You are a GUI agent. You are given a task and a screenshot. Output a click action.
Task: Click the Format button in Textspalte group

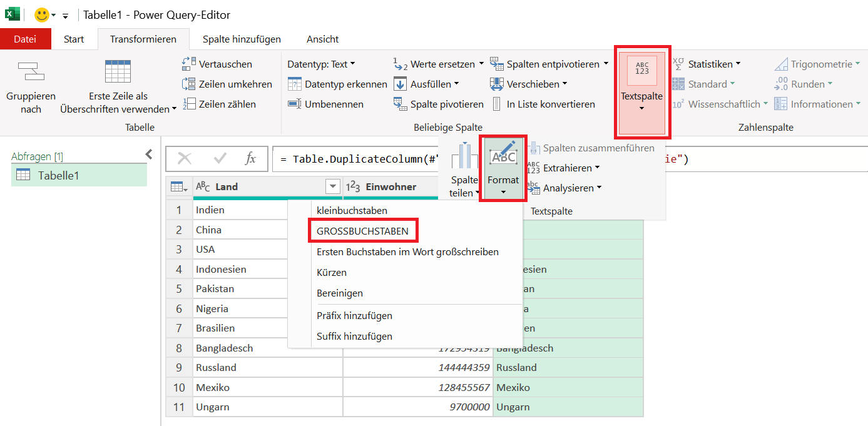point(503,168)
